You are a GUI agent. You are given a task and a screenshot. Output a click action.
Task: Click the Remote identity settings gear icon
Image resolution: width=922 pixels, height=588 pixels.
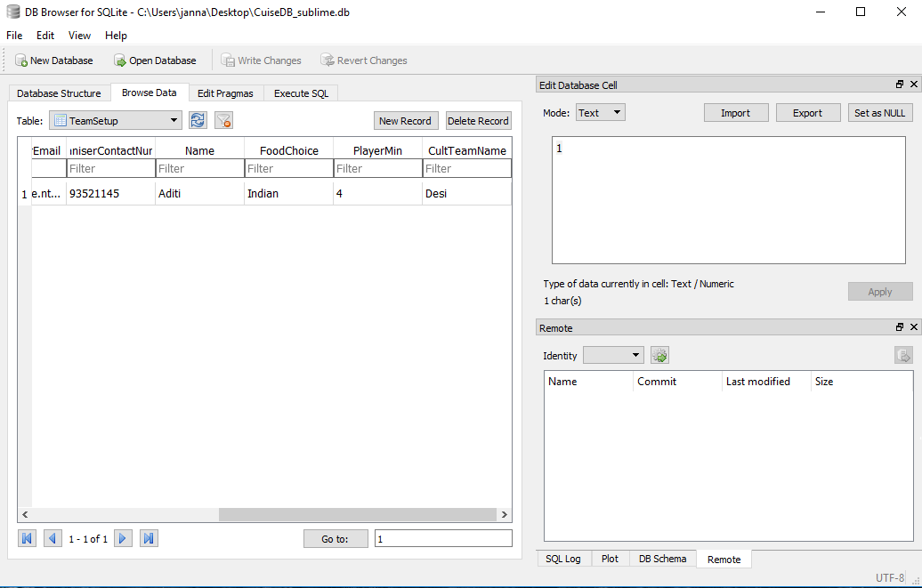pos(659,355)
